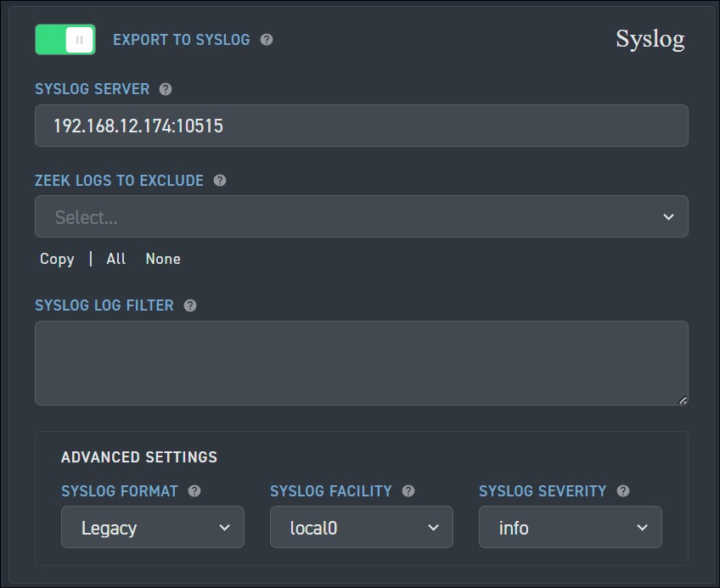
Task: Select All Zeek logs to exclude
Action: point(115,259)
